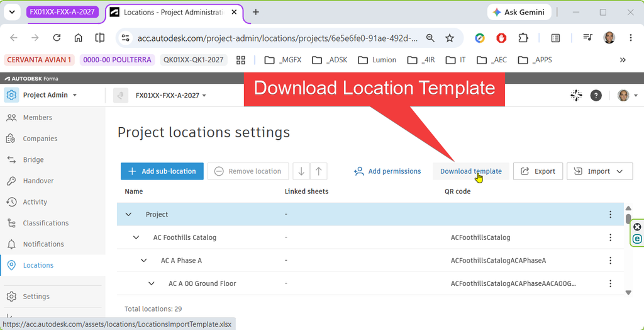This screenshot has width=644, height=330.
Task: Toggle the browser split view icon
Action: pos(99,38)
